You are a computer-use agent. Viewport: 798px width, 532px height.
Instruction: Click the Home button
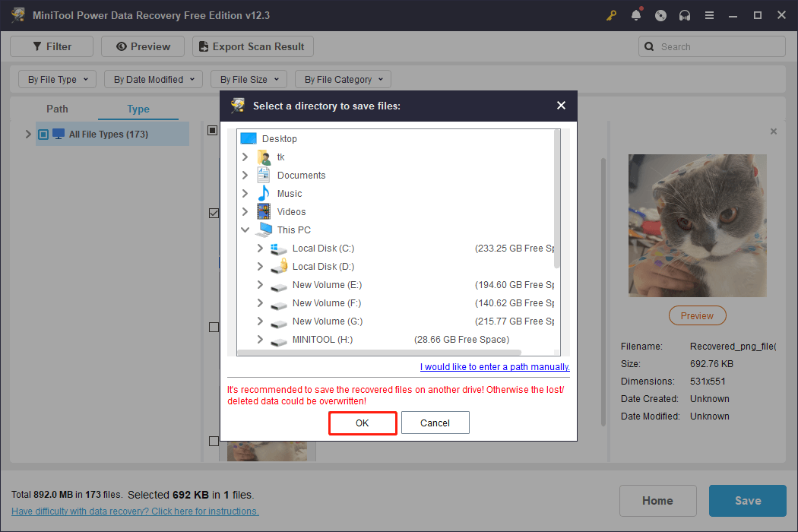[x=657, y=501]
